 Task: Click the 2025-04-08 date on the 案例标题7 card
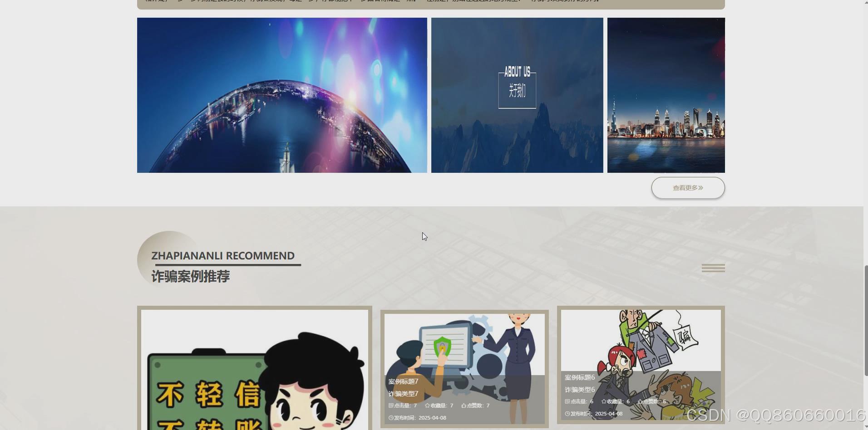(x=432, y=418)
